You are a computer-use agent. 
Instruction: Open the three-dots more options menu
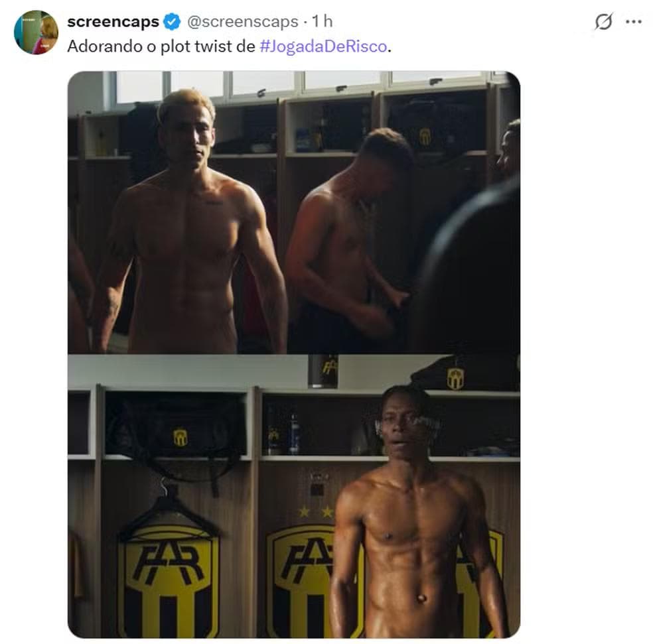(634, 22)
